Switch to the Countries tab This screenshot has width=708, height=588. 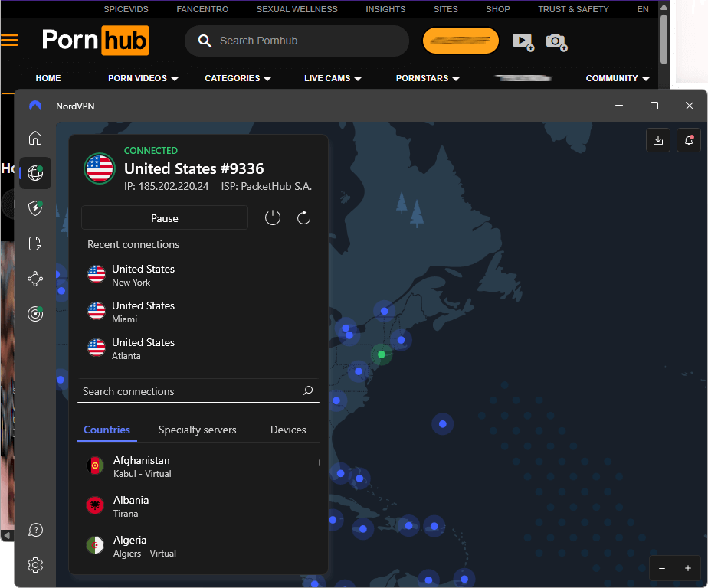point(107,430)
